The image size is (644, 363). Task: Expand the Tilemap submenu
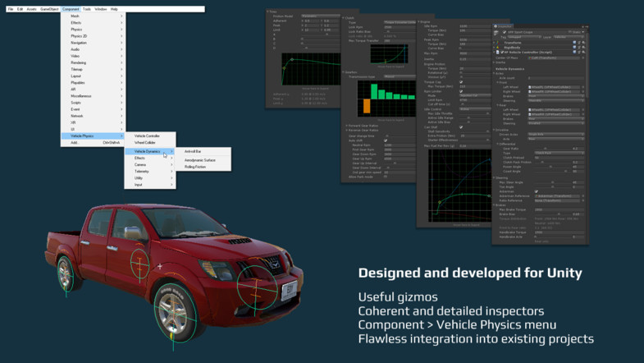(x=94, y=70)
